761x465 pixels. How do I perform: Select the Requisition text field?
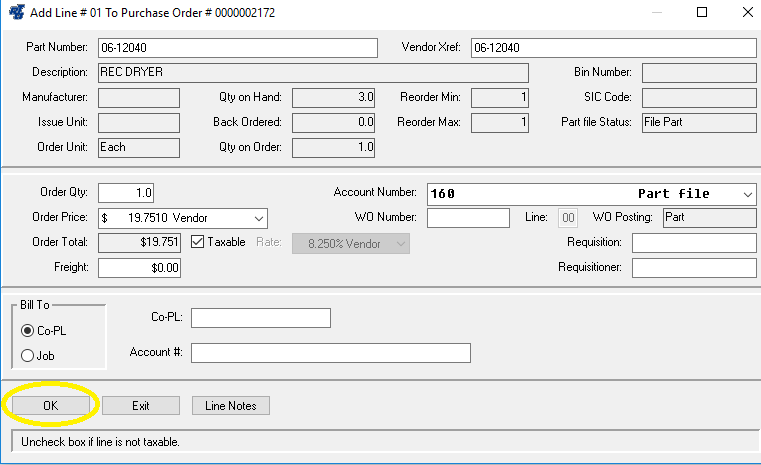[693, 243]
